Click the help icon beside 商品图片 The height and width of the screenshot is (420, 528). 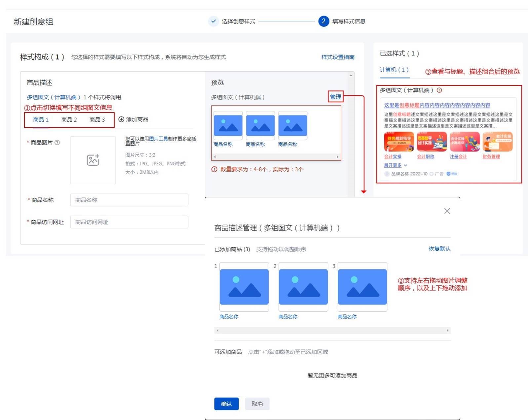pyautogui.click(x=57, y=143)
